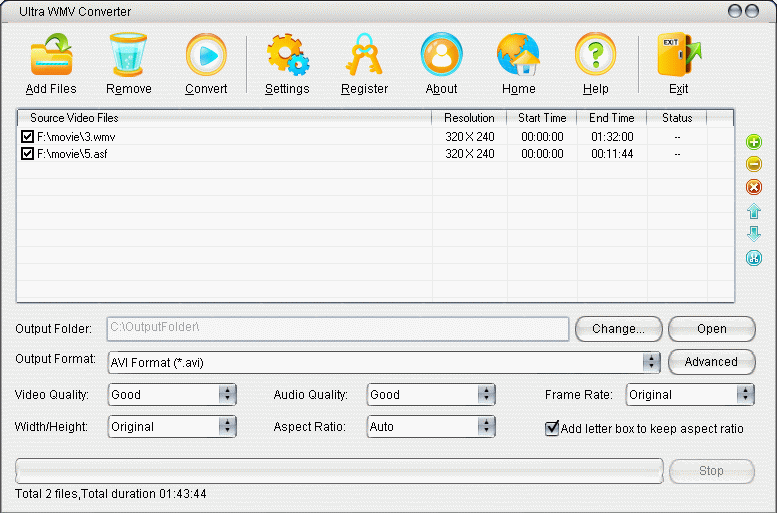Click the 00:11:44 end time cell
The image size is (777, 513).
[612, 154]
